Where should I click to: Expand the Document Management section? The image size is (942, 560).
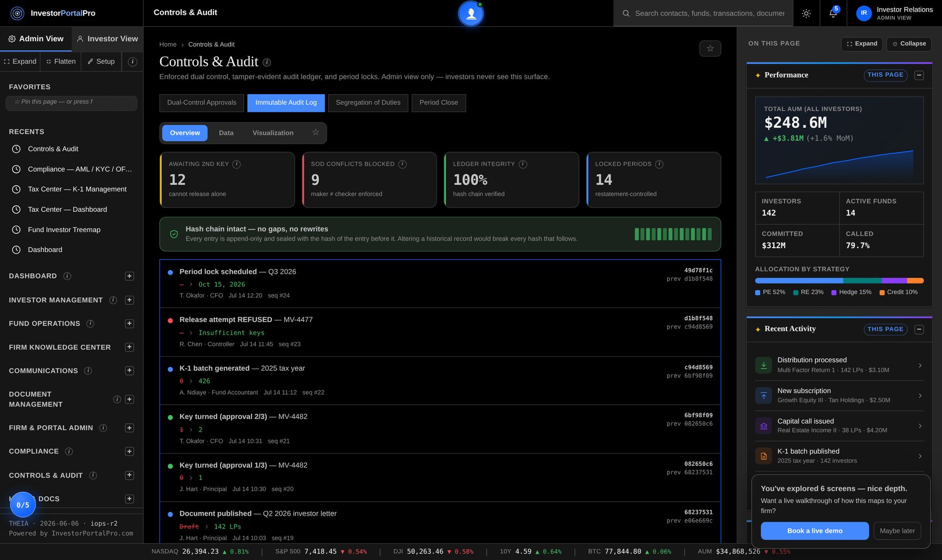[130, 400]
